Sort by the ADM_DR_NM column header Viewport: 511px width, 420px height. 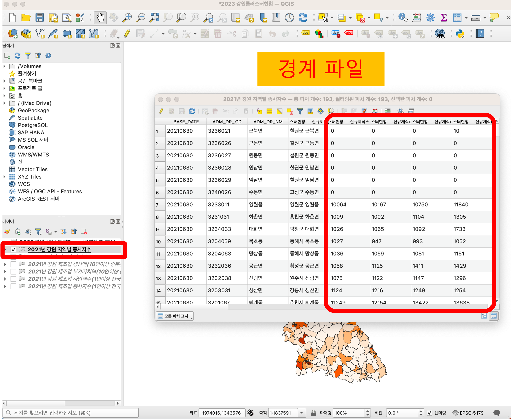268,122
